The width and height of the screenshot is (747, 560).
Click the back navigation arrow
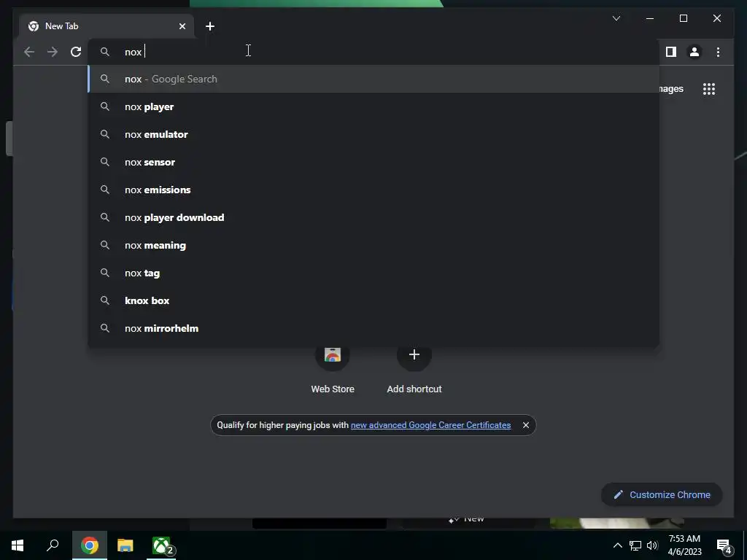29,52
